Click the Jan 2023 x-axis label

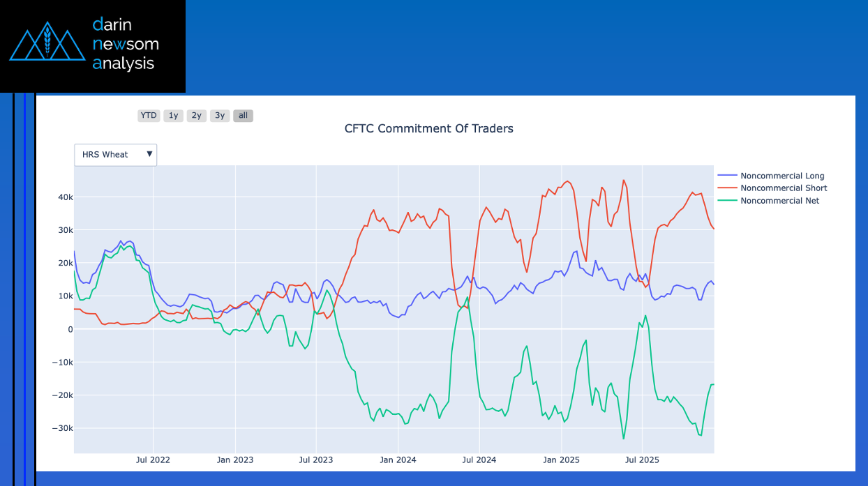[x=235, y=460]
